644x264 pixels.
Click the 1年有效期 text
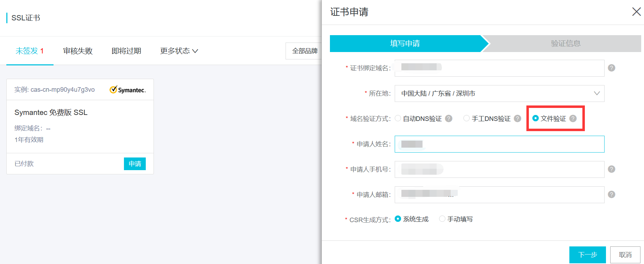point(29,140)
